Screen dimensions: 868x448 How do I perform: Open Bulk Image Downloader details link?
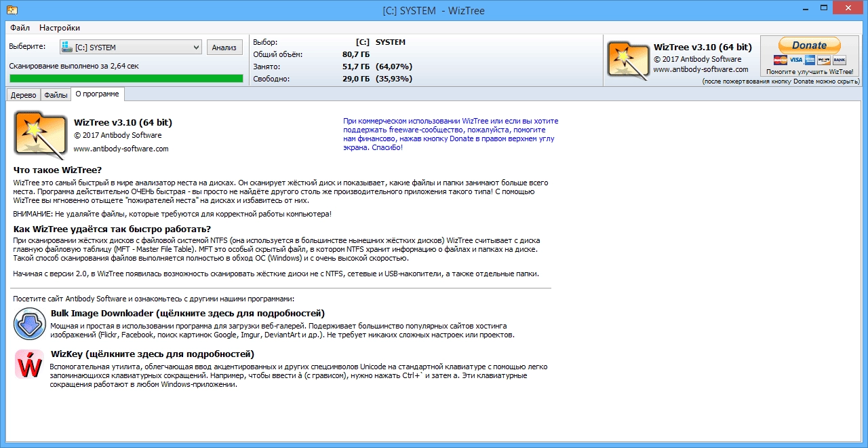(188, 314)
